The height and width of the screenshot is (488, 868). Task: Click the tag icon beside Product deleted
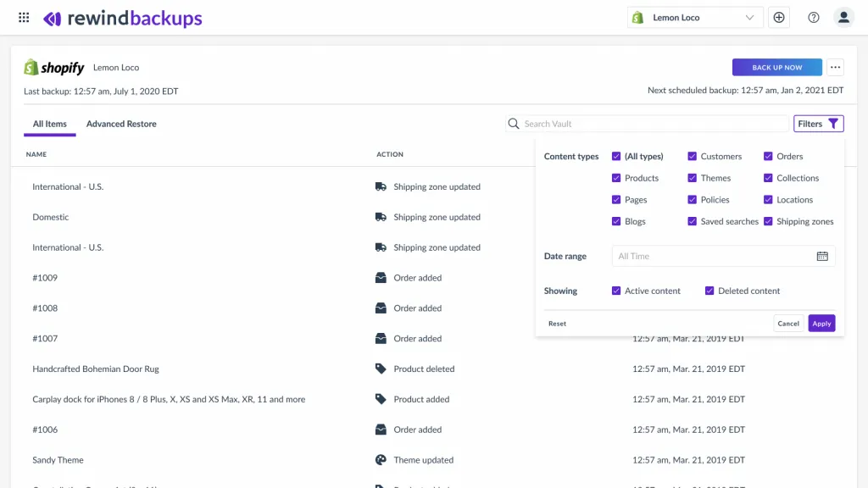click(381, 369)
